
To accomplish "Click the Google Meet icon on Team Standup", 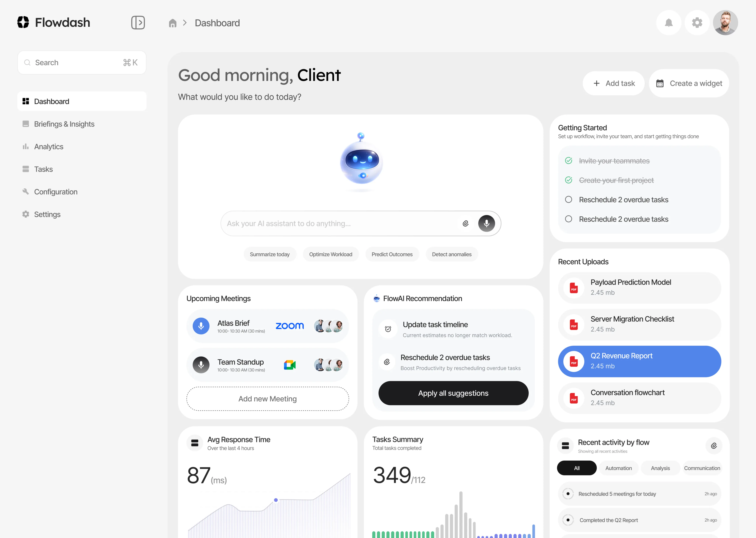I will (290, 365).
